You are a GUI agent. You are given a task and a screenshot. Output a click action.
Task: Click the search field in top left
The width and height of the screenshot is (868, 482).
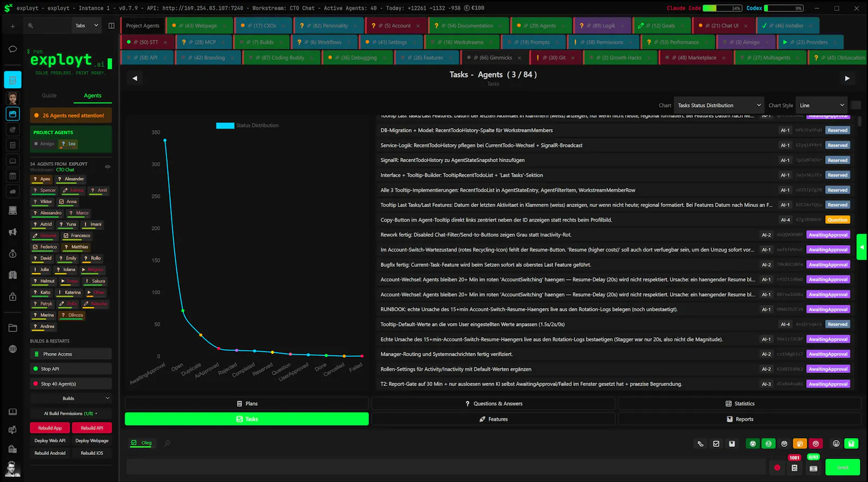point(47,25)
